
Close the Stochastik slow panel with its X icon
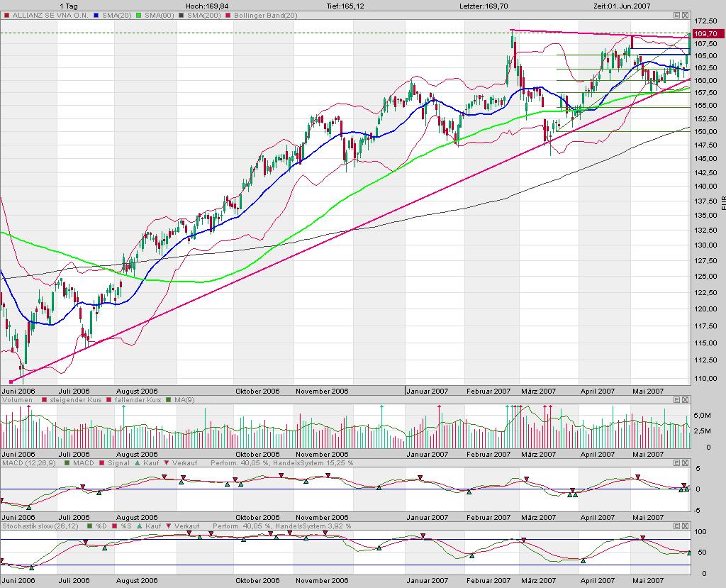coord(686,526)
